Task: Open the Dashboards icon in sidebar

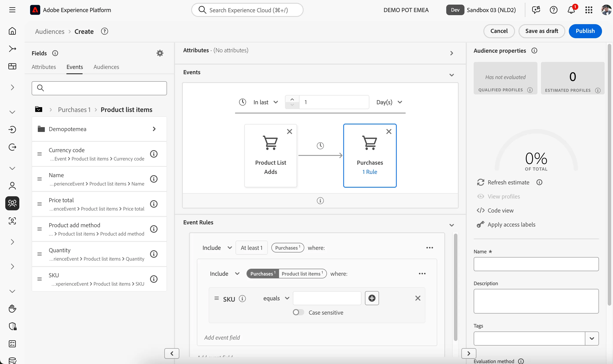Action: [12, 67]
